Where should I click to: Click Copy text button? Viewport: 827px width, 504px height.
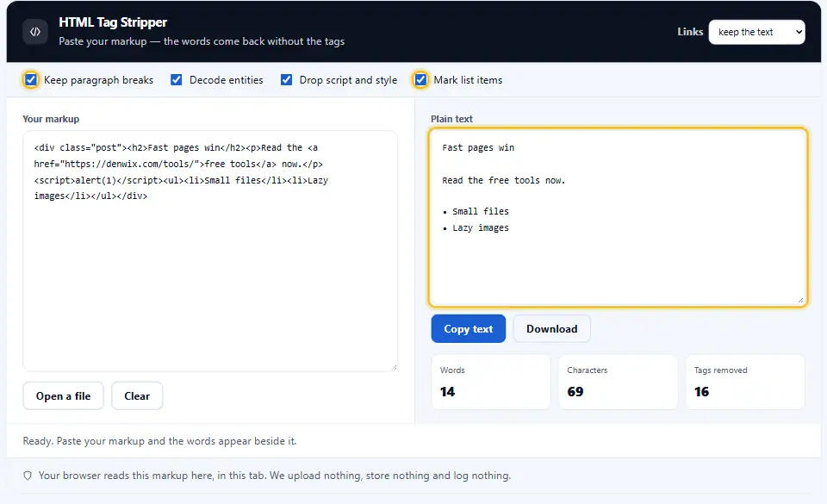pos(469,329)
